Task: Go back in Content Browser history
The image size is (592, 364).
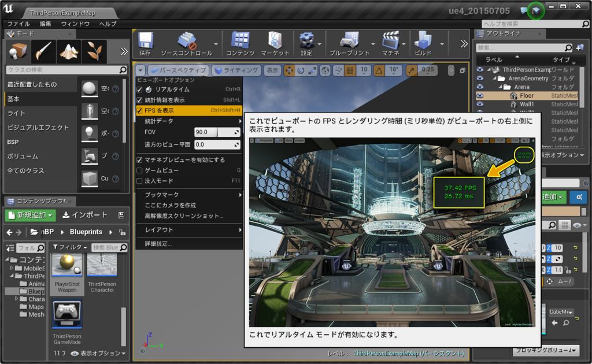Action: 10,232
